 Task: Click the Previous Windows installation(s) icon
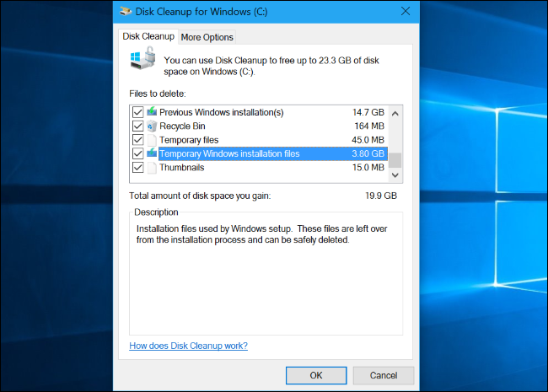[152, 111]
